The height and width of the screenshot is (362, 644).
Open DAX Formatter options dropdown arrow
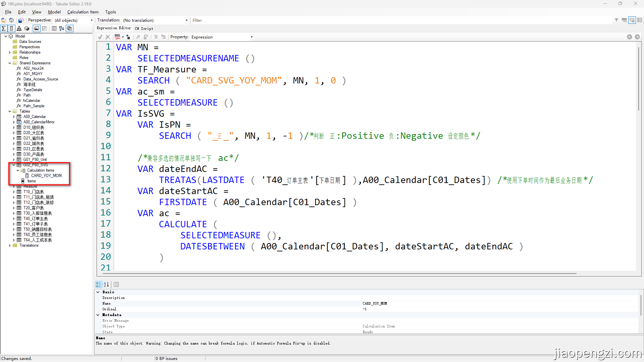[x=123, y=37]
